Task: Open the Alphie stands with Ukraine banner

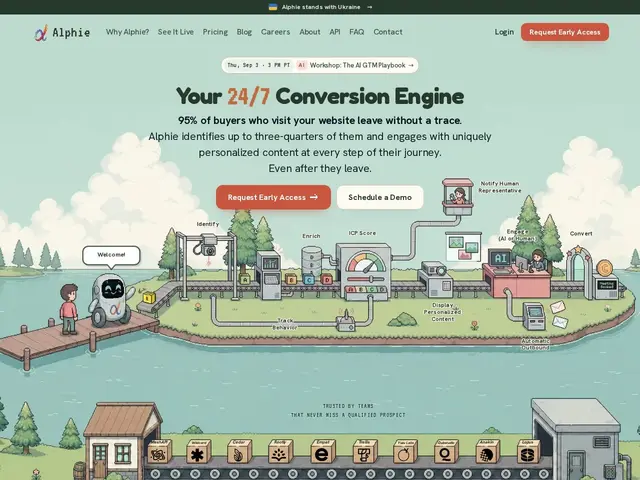Action: (x=320, y=7)
